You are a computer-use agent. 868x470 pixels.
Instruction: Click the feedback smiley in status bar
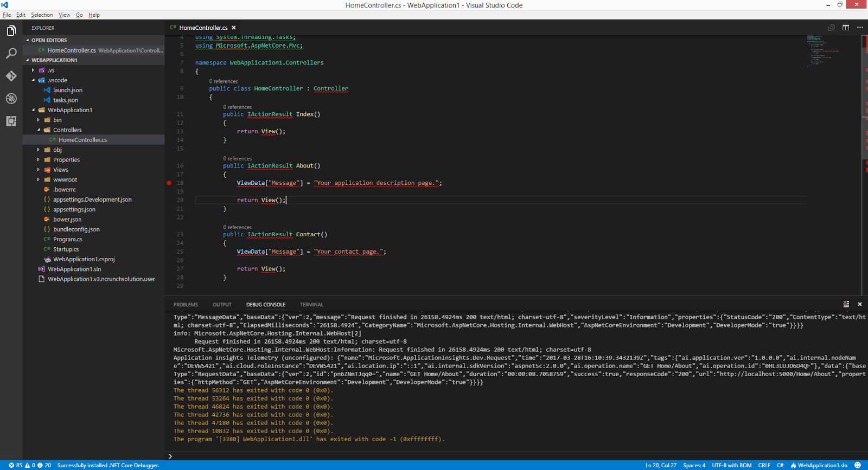tap(858, 465)
